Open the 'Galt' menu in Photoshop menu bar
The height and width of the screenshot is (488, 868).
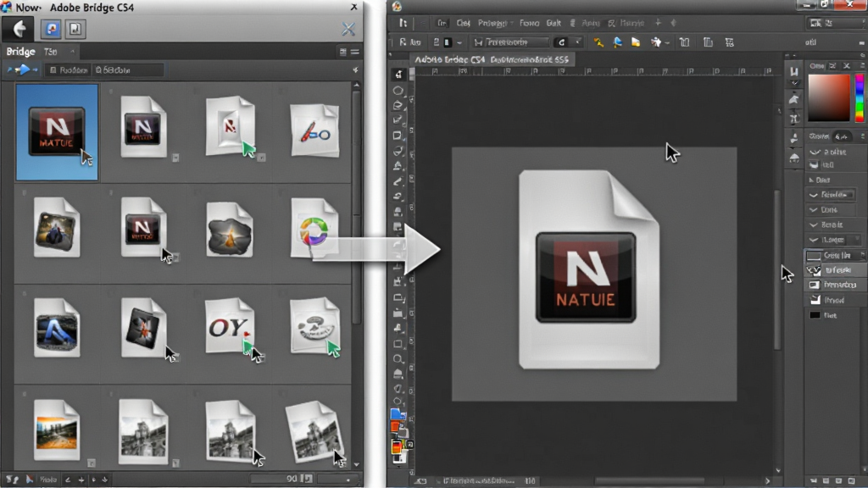pyautogui.click(x=554, y=23)
